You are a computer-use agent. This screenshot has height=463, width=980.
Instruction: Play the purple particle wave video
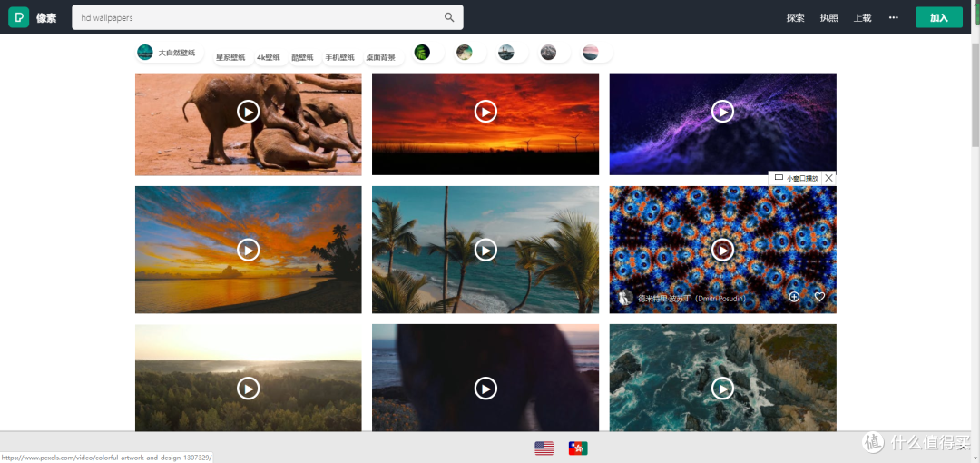click(x=722, y=112)
